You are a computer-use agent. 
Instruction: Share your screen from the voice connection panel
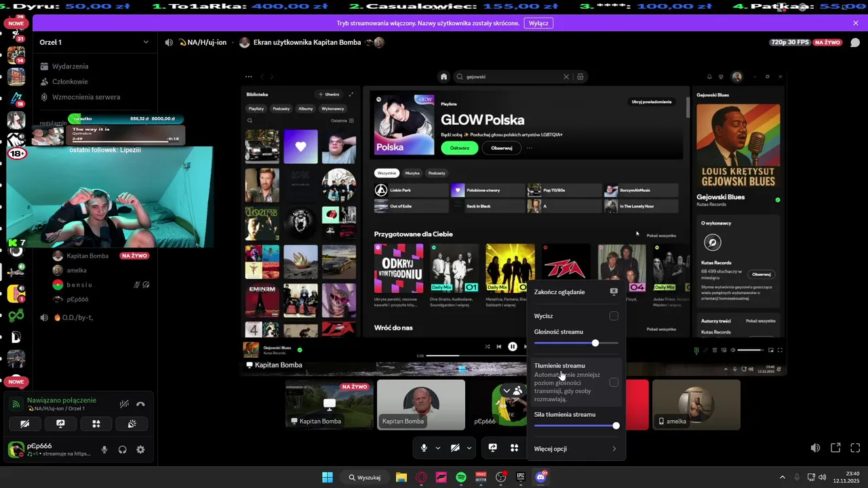click(x=60, y=424)
